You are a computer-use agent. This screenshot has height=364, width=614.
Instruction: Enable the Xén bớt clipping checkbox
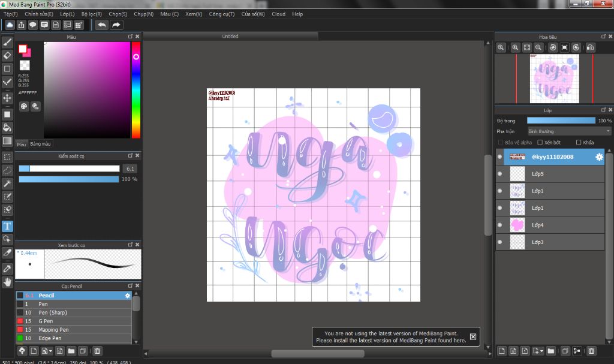coord(540,142)
